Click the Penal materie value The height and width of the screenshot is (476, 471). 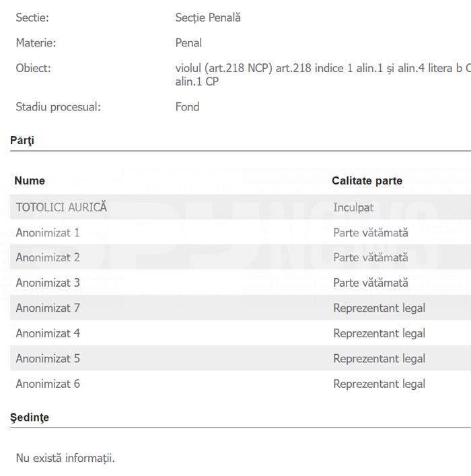(x=188, y=43)
